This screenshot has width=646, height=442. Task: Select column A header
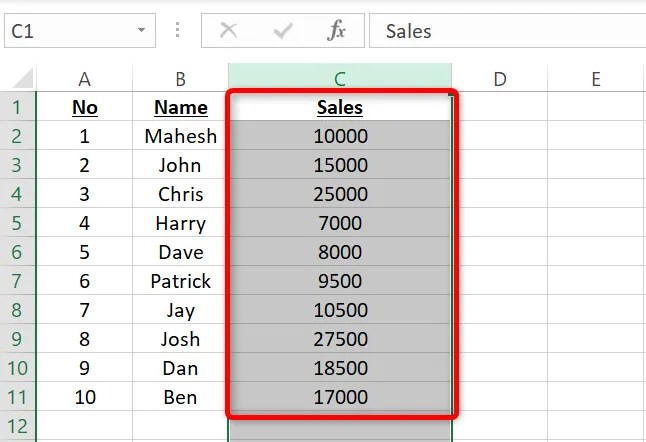point(84,79)
